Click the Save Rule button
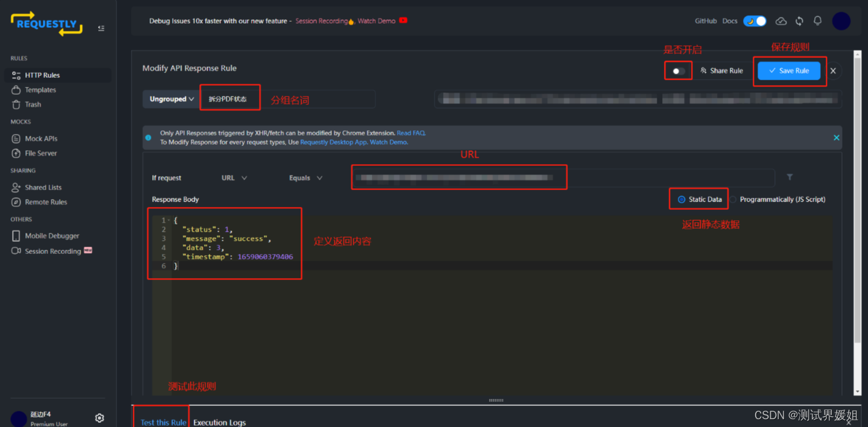This screenshot has width=868, height=427. click(789, 71)
